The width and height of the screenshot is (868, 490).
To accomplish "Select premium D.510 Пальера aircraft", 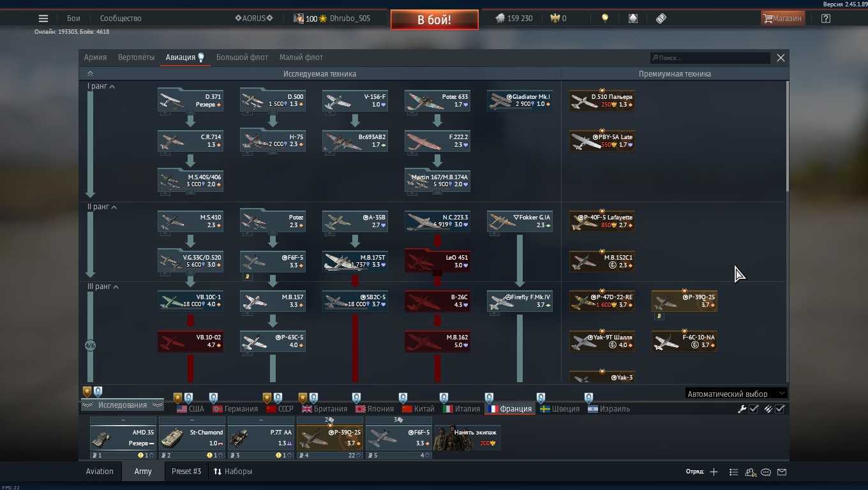I will tap(602, 101).
